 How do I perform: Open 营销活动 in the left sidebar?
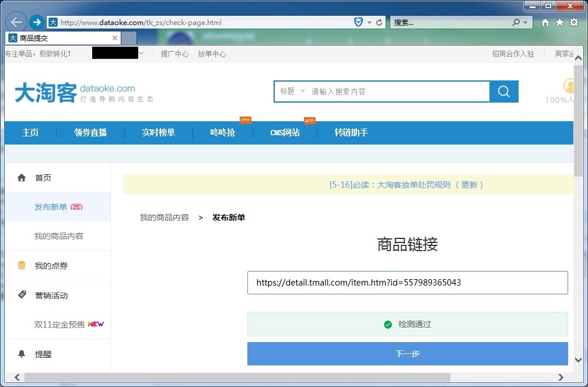(51, 295)
